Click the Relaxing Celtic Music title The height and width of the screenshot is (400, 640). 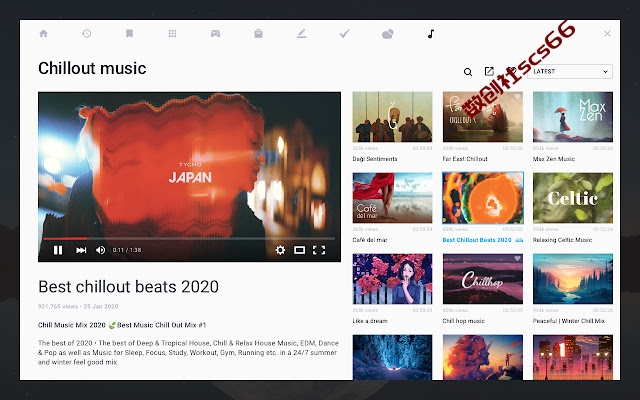pyautogui.click(x=562, y=240)
